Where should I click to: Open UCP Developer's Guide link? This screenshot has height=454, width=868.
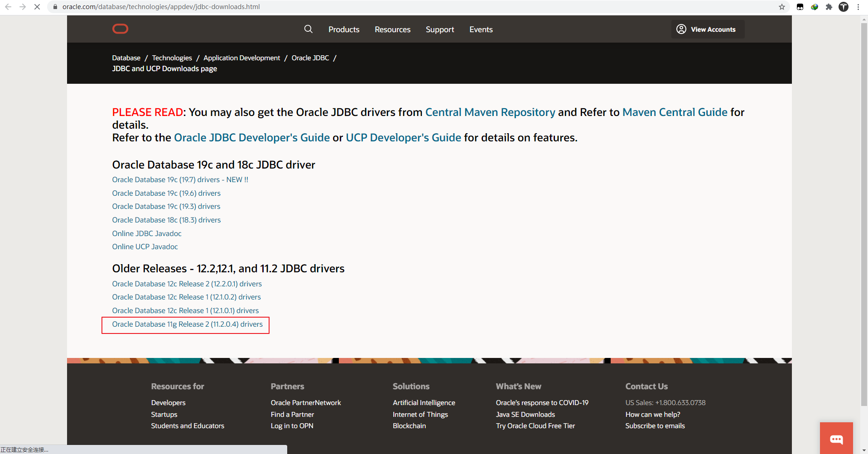point(403,137)
